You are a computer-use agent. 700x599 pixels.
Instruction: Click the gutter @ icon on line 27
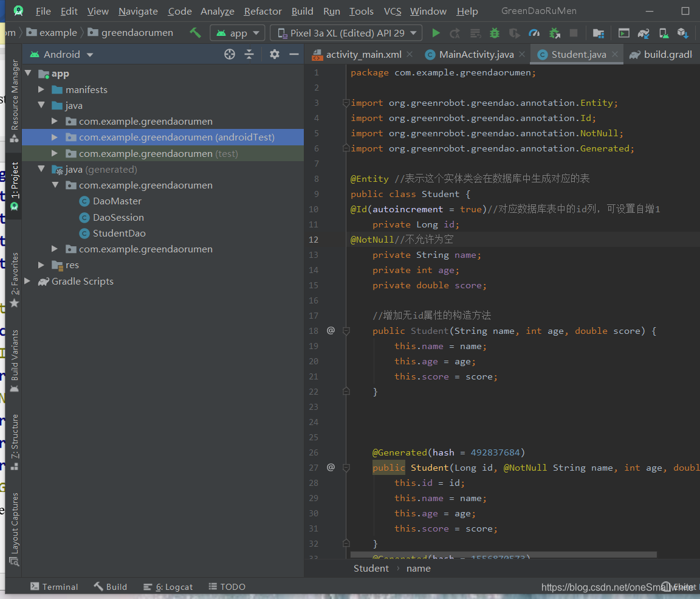click(x=331, y=467)
